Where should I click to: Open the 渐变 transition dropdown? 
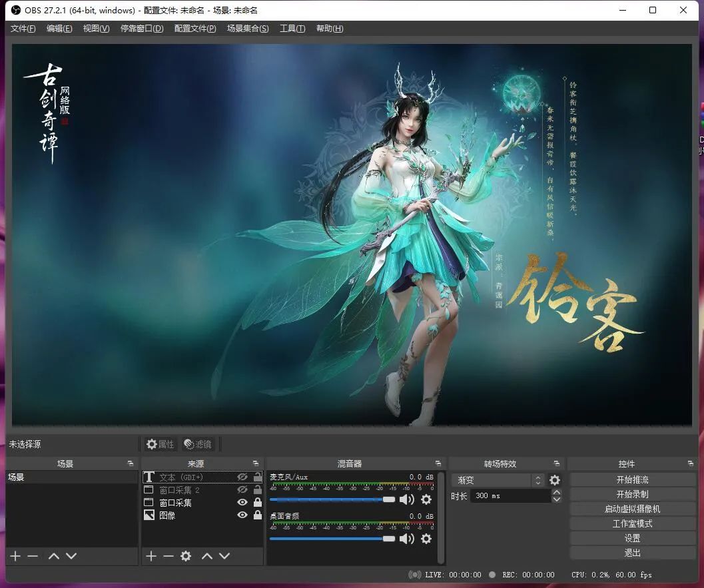coord(498,480)
